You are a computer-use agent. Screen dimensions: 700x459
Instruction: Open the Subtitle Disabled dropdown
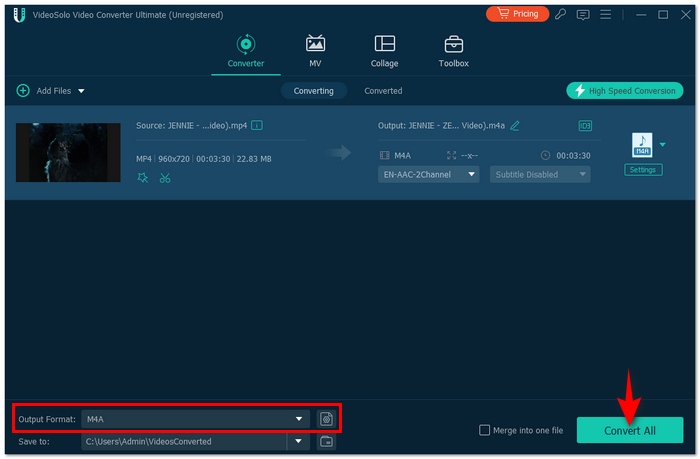click(540, 175)
